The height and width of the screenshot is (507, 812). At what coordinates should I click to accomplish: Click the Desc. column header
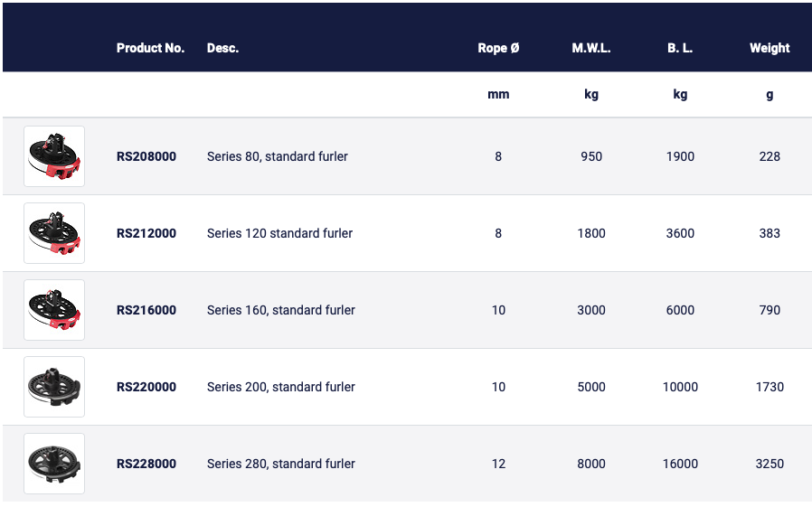[222, 48]
